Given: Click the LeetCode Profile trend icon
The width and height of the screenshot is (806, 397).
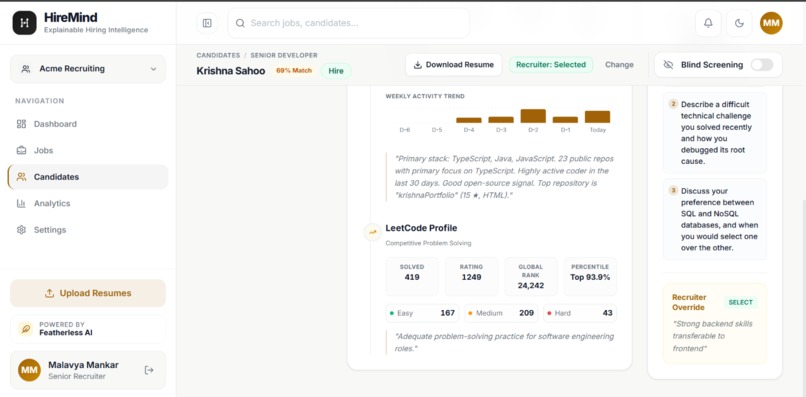Looking at the screenshot, I should click(372, 232).
